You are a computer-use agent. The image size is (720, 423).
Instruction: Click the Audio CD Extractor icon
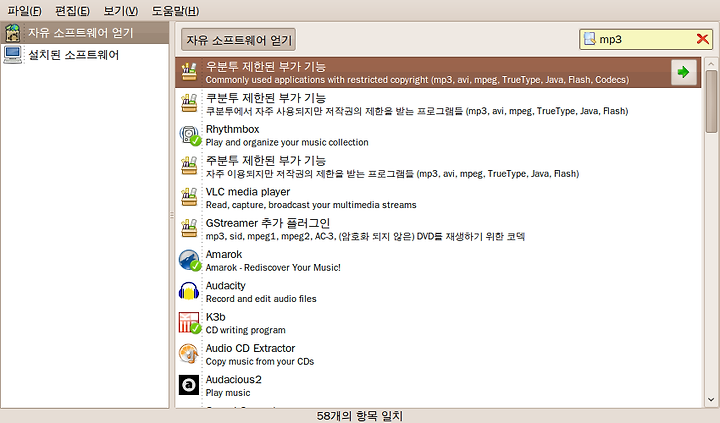[x=189, y=354]
